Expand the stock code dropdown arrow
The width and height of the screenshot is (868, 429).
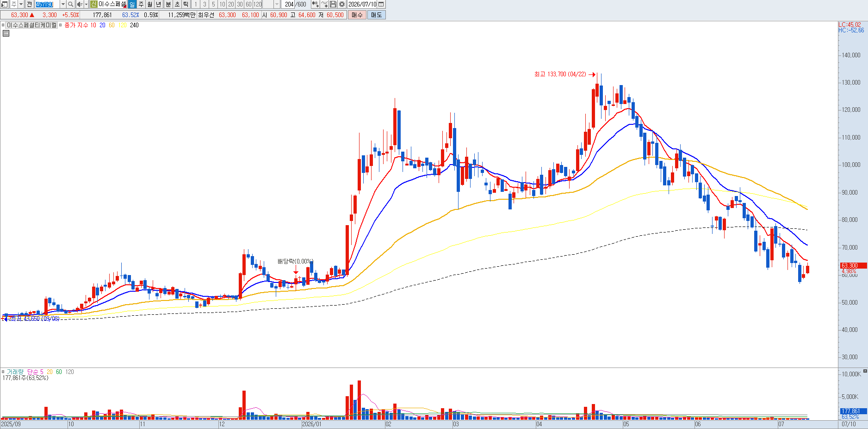pos(63,4)
